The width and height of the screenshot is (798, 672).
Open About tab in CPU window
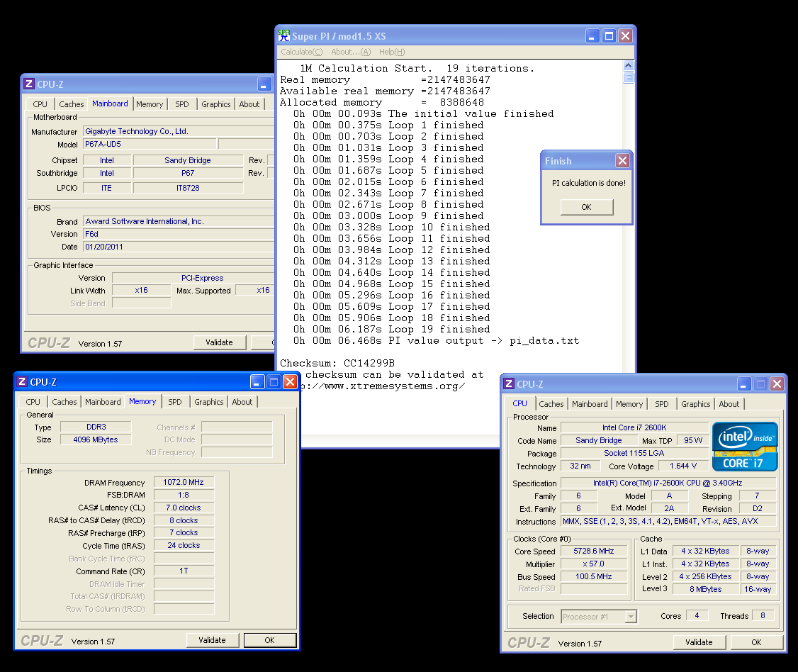[x=729, y=404]
